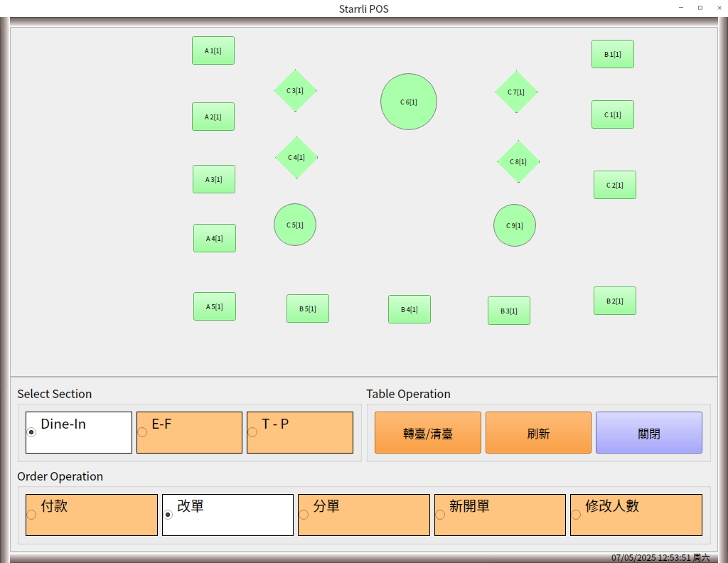Select round table C6 in the floor plan
The width and height of the screenshot is (728, 563).
pyautogui.click(x=408, y=102)
